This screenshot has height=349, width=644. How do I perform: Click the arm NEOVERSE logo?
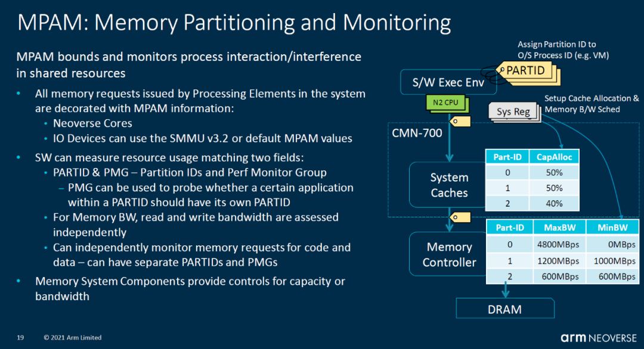coord(599,338)
